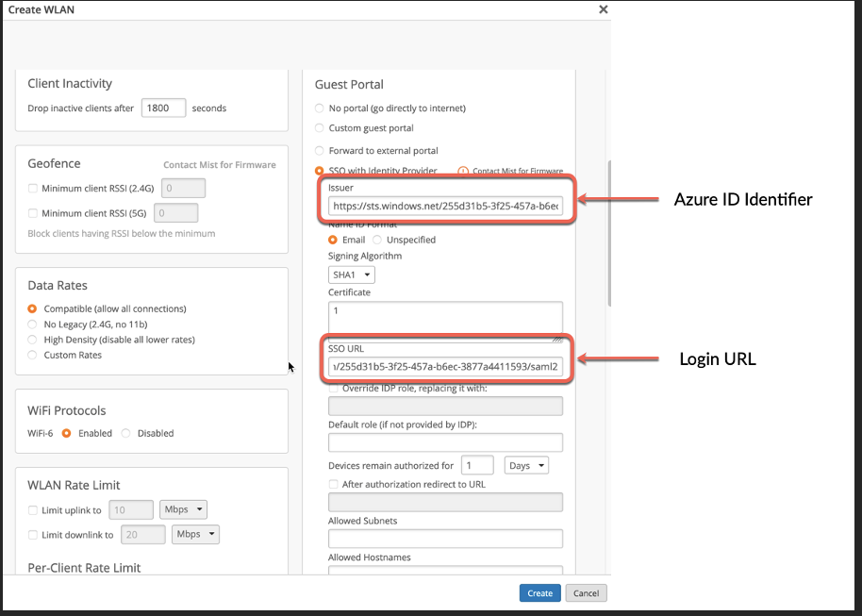
Task: Enable Minimum client RSSI (2.4G) checkbox
Action: (34, 189)
